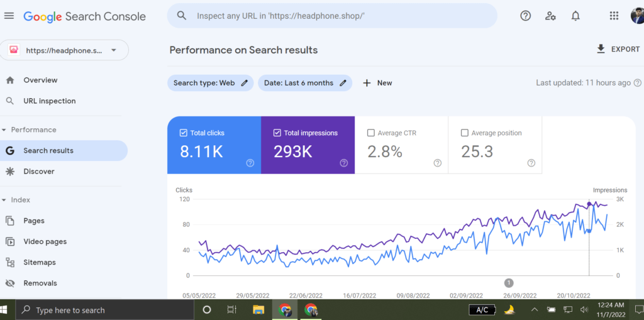
Task: Click the EXPORT button label
Action: point(626,49)
